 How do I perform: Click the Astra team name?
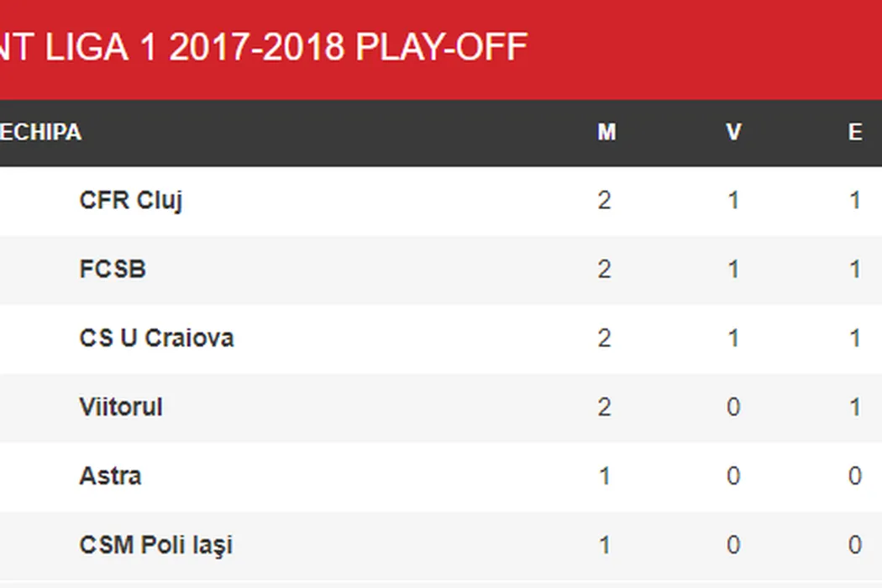tap(110, 476)
